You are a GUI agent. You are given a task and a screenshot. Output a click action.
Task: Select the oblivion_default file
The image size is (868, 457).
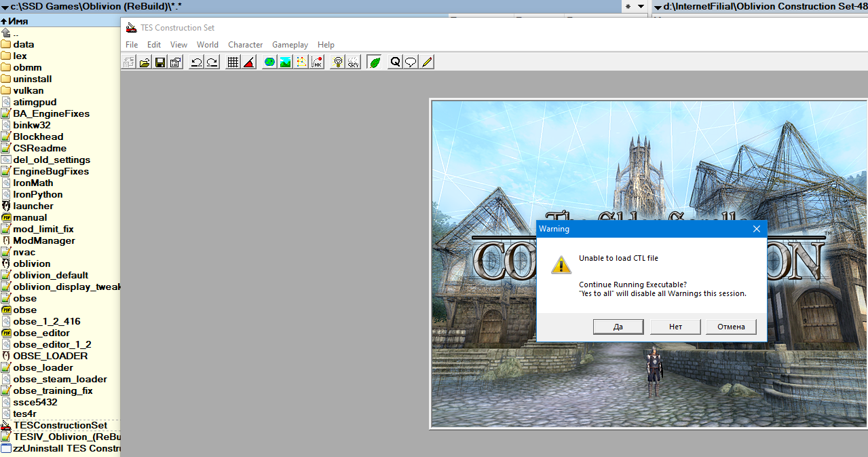50,275
